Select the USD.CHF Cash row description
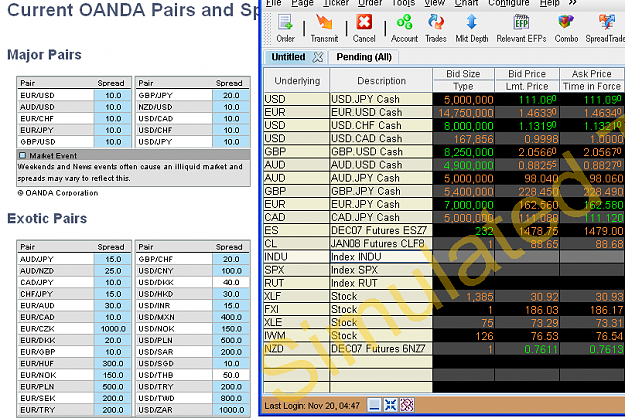625x418 pixels. tap(381, 126)
